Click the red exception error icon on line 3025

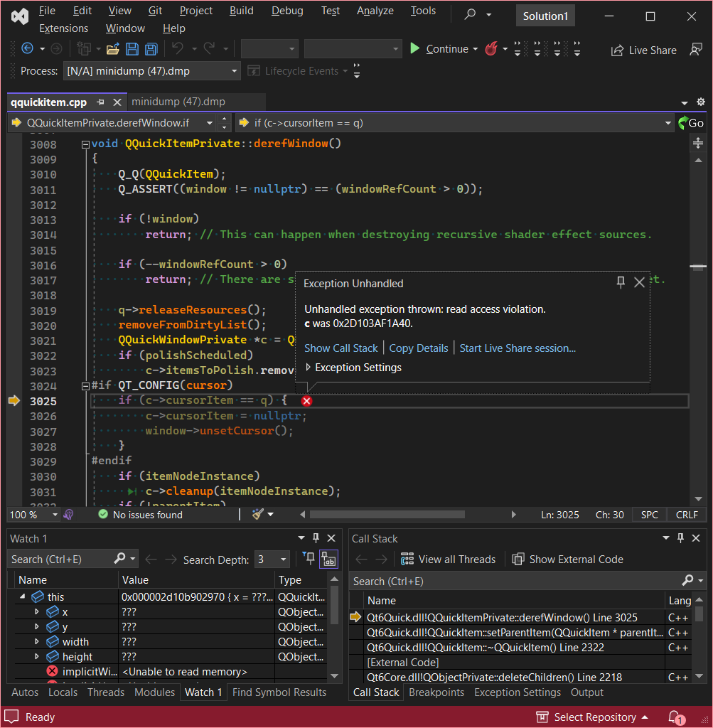pos(306,401)
